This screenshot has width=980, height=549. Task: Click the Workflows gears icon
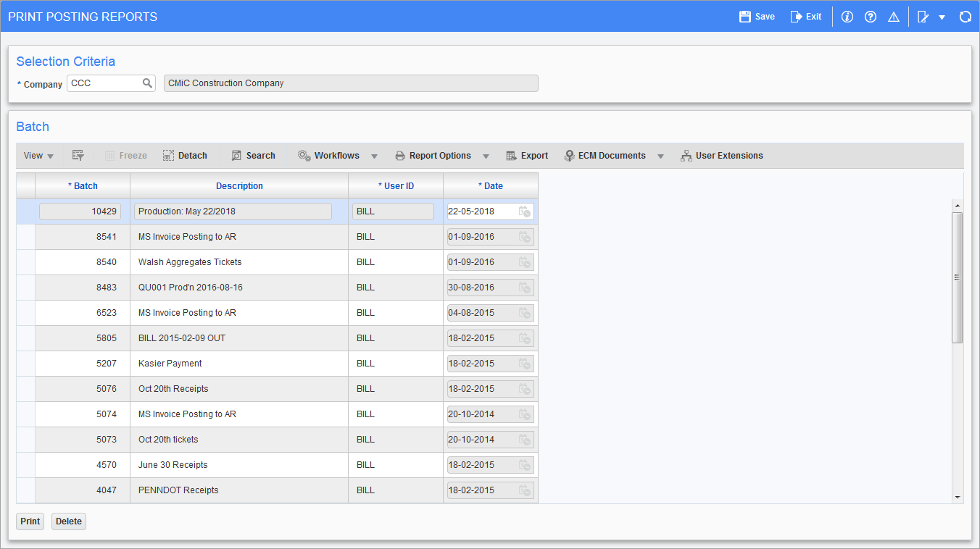(x=304, y=156)
